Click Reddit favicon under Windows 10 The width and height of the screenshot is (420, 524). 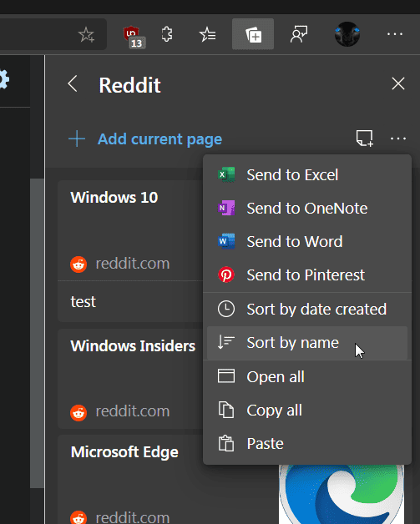click(x=78, y=265)
